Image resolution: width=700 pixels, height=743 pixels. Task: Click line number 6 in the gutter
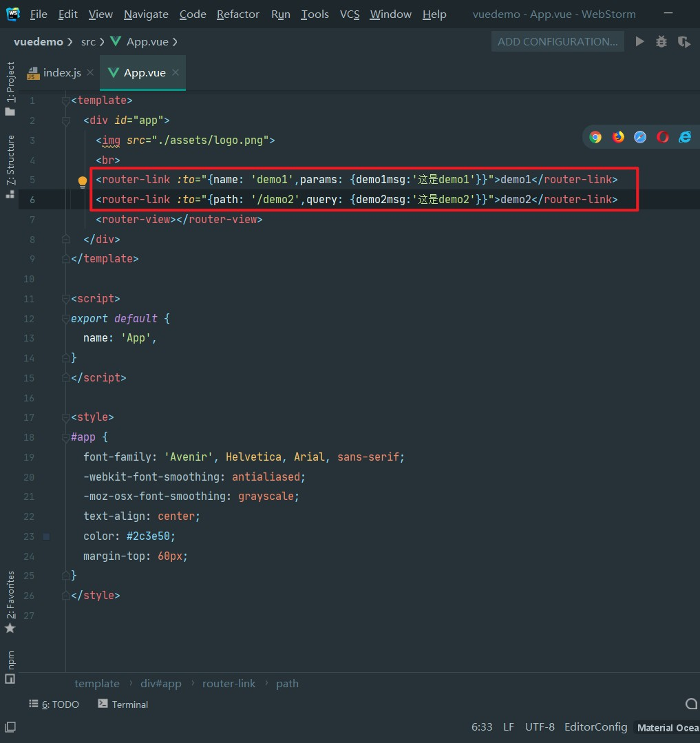click(x=32, y=200)
